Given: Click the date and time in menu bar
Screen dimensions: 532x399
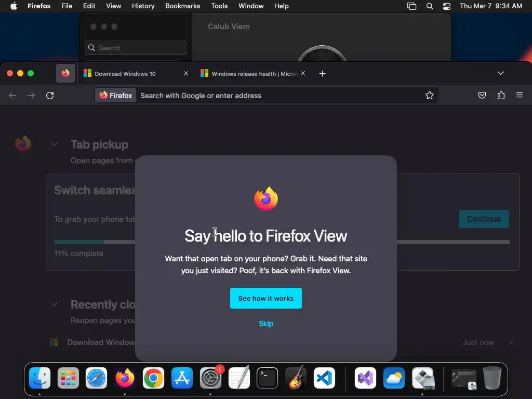Looking at the screenshot, I should [490, 6].
